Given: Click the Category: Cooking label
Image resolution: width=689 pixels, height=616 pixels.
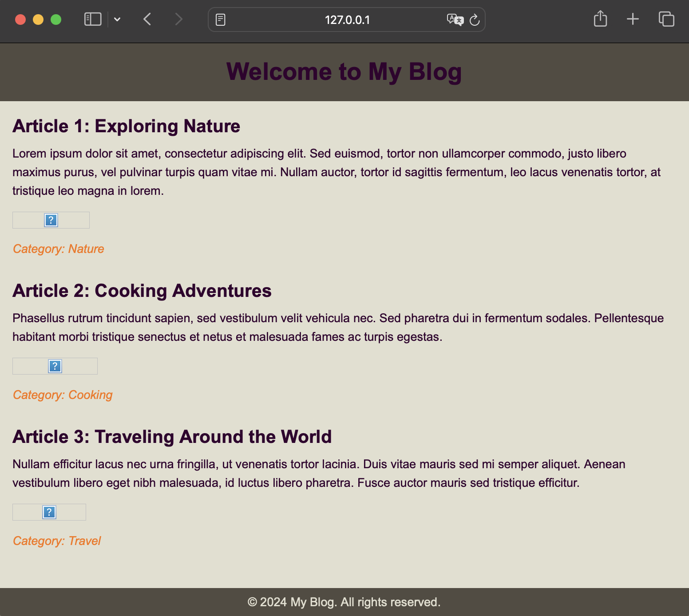Looking at the screenshot, I should (x=63, y=395).
